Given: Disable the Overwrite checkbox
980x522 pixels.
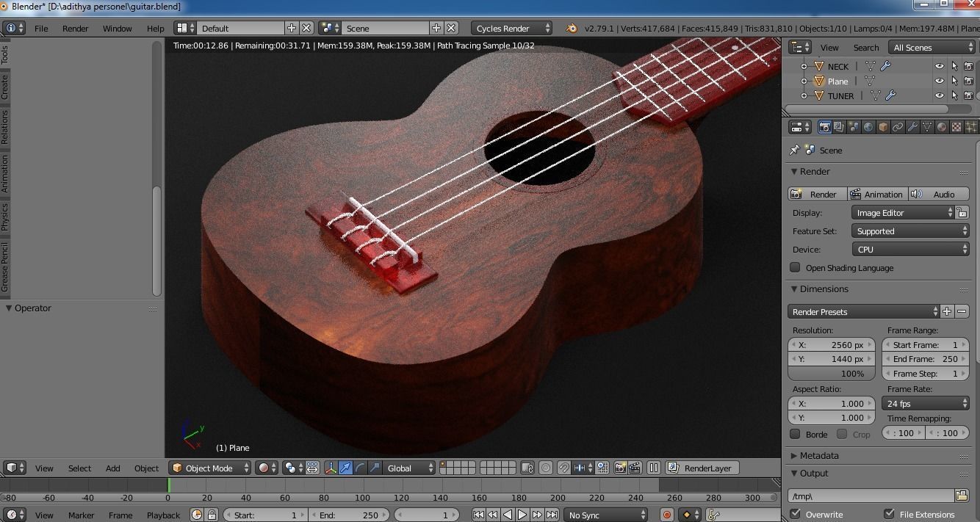Looking at the screenshot, I should tap(795, 514).
